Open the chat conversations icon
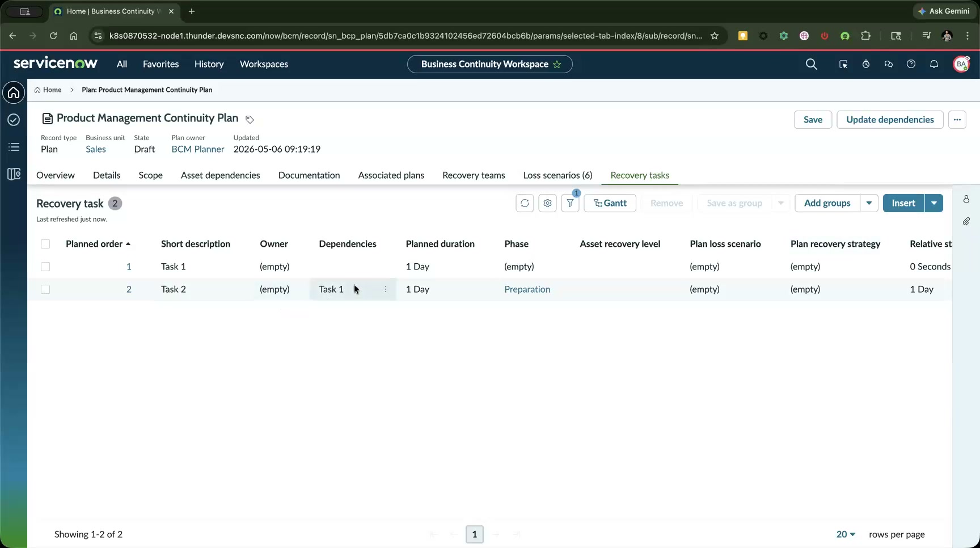This screenshot has height=548, width=980. coord(889,64)
